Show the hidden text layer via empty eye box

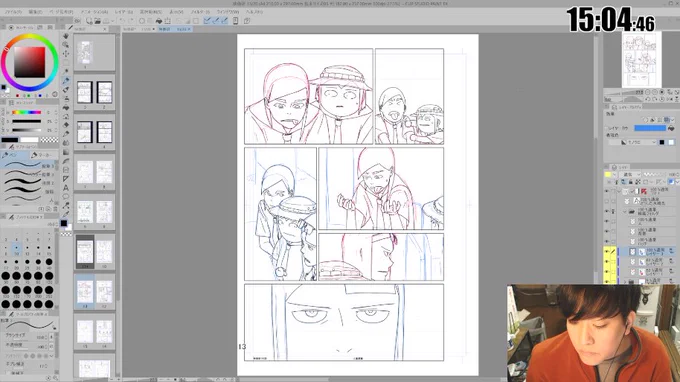click(x=607, y=201)
